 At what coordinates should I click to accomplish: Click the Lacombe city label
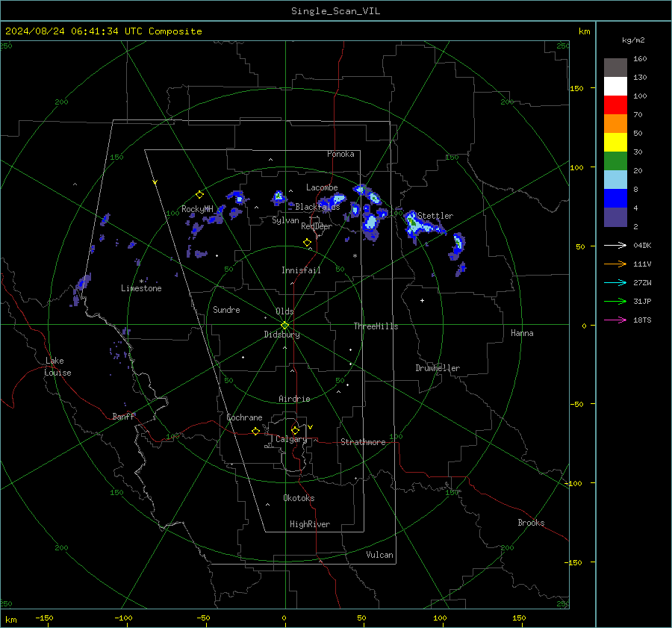pyautogui.click(x=322, y=187)
